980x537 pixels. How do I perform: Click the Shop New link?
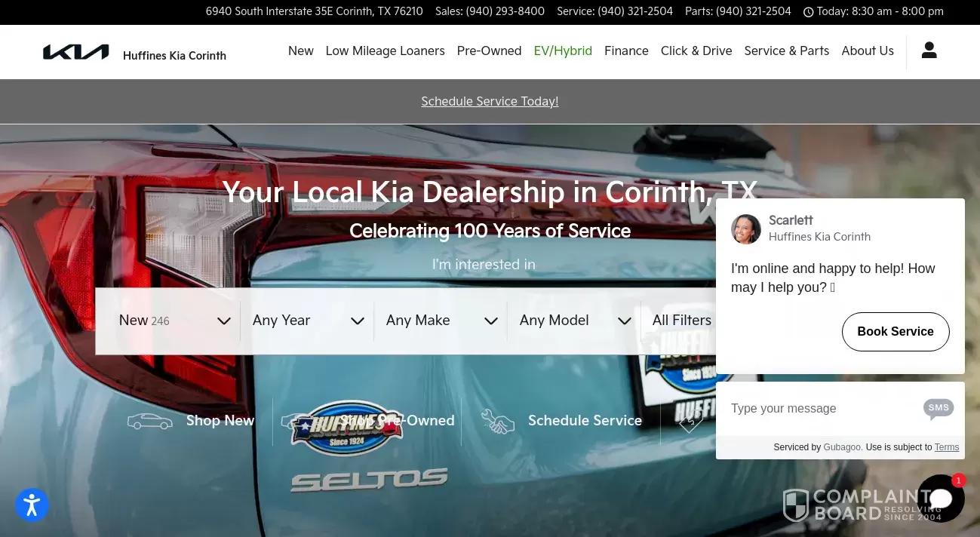point(220,421)
